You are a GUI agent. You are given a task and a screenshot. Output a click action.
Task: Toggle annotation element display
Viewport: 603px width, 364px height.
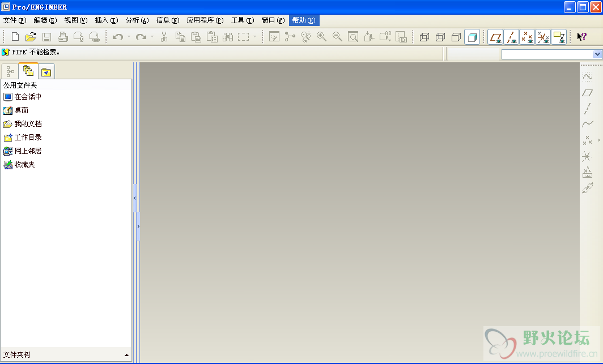[x=559, y=37]
